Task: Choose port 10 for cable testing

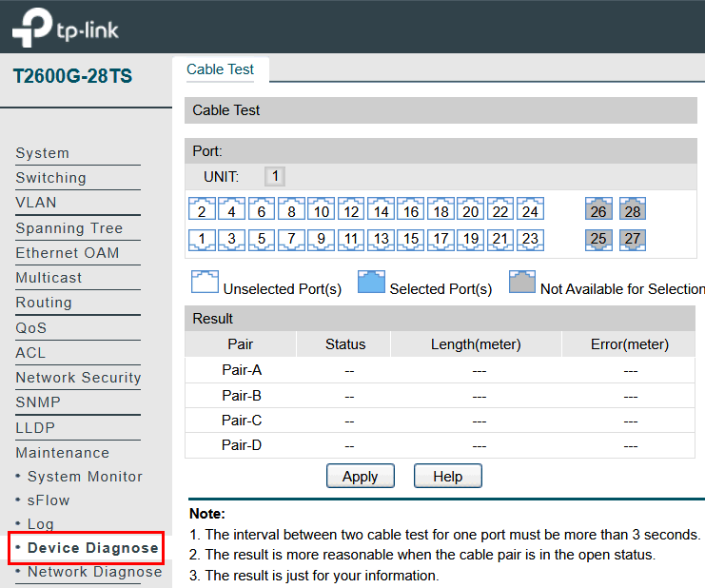Action: coord(322,210)
